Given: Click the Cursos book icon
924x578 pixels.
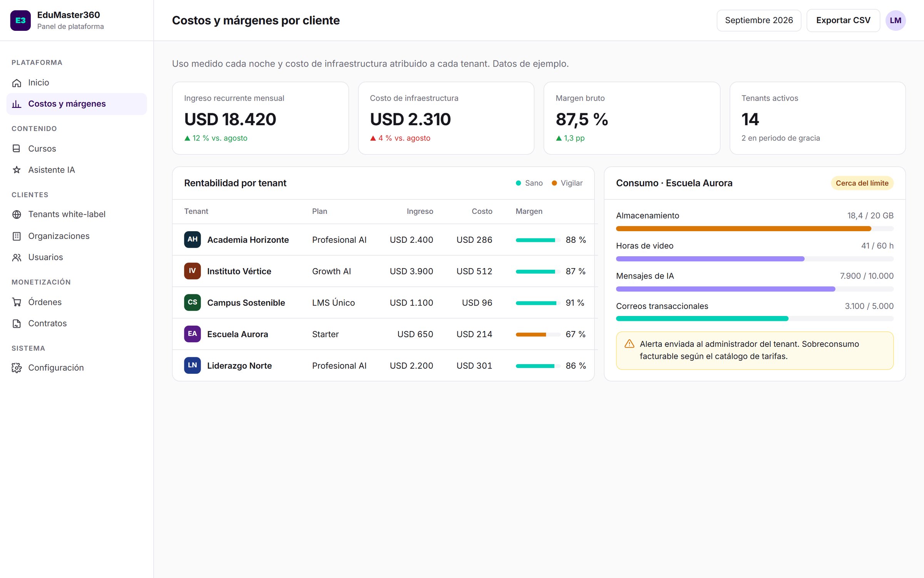Looking at the screenshot, I should (17, 149).
